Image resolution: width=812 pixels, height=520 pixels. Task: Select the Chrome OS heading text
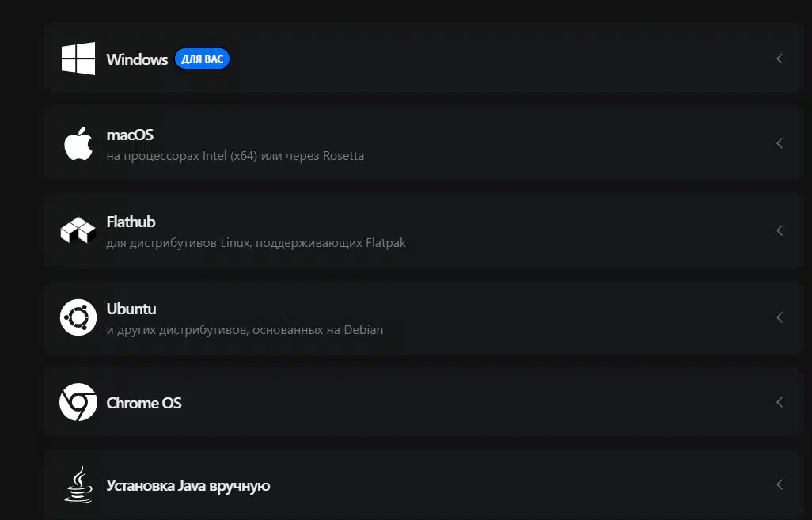(x=144, y=403)
